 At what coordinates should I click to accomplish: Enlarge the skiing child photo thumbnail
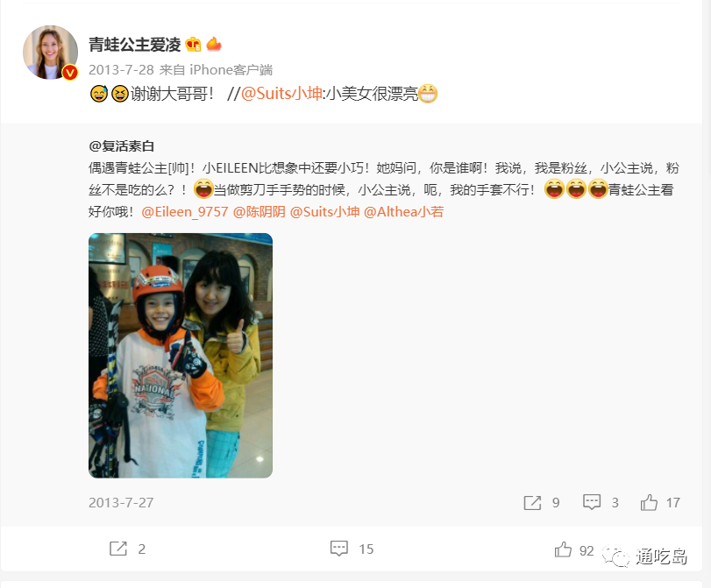[181, 356]
